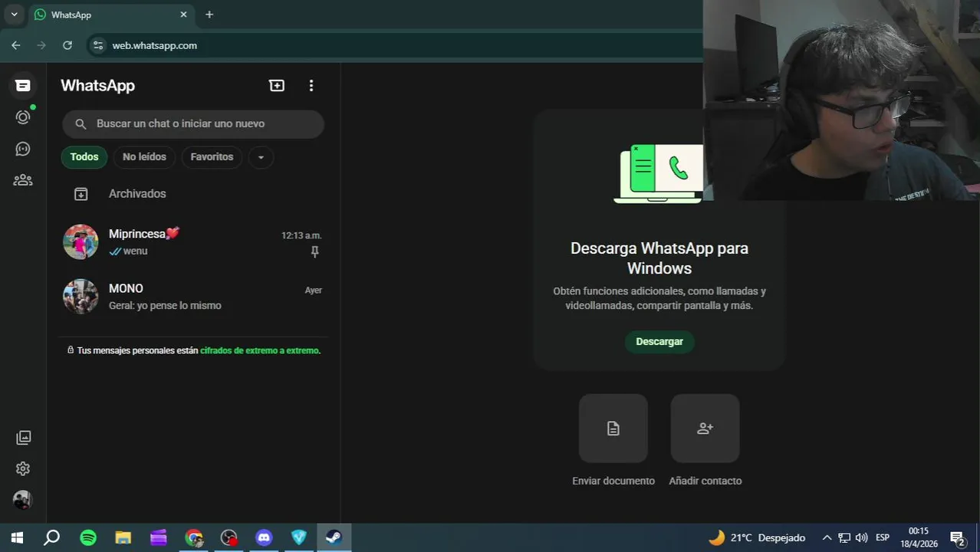Select the WhatsApp browser tab
The height and width of the screenshot is (552, 980).
point(110,15)
